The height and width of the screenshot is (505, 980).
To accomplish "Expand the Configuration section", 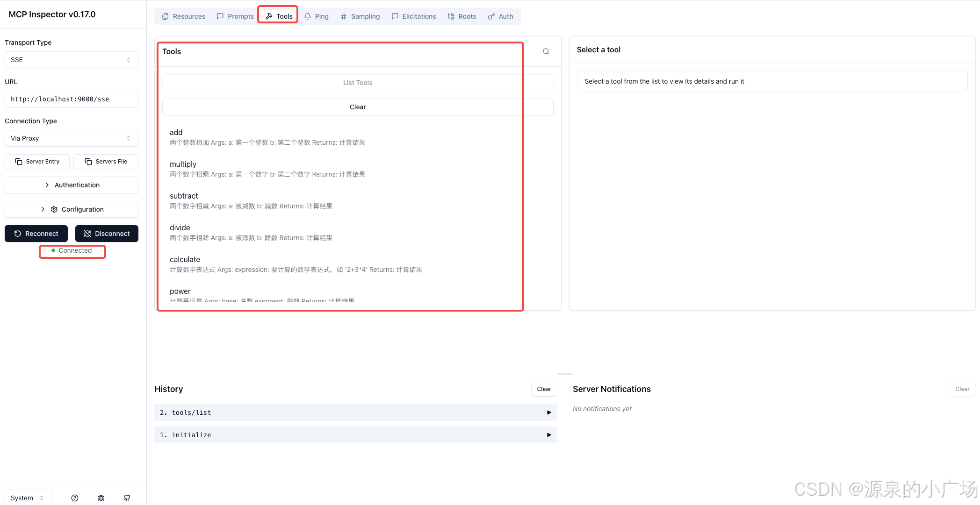I will (71, 209).
